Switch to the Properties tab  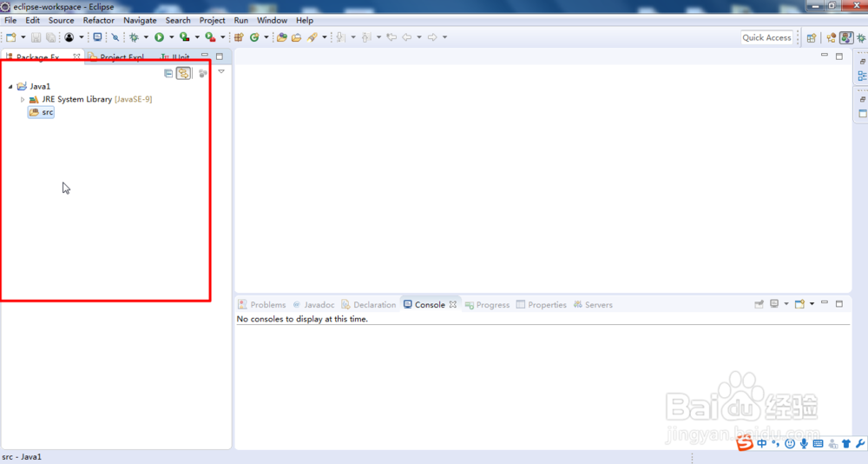542,305
